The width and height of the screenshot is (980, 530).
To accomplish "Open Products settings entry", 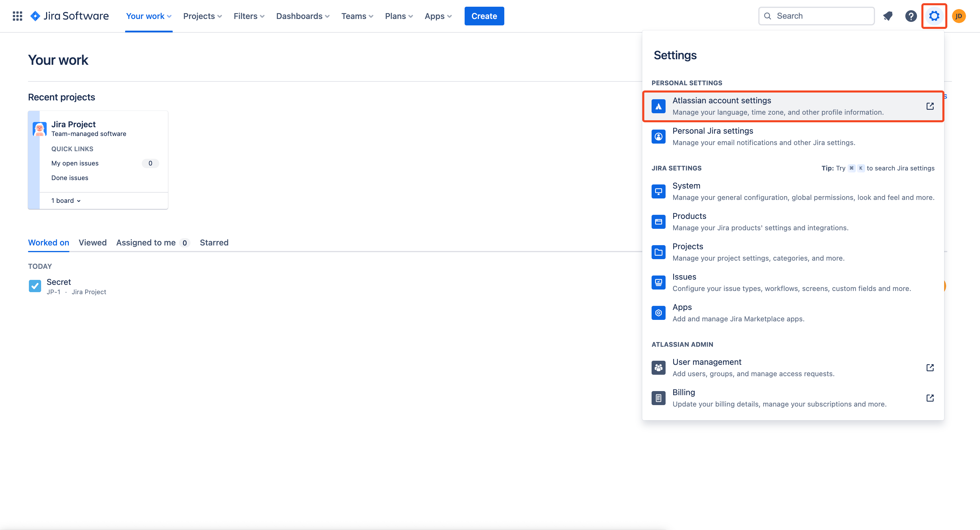I will (793, 222).
